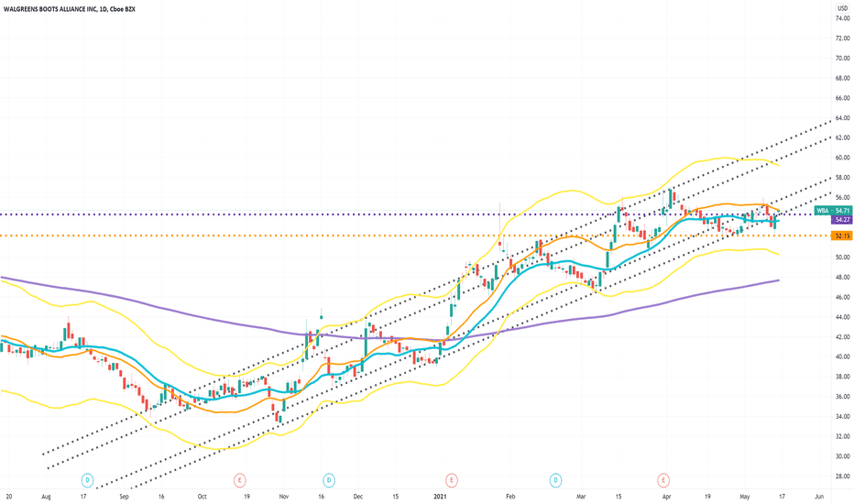Click the 36.00 price axis label
The image size is (854, 504).
[843, 397]
